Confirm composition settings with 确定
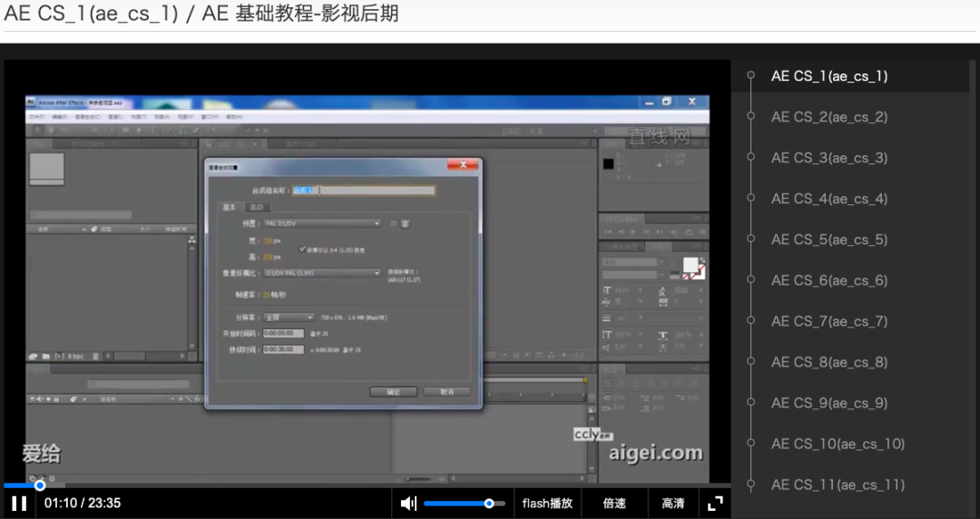This screenshot has width=980, height=519. point(393,392)
